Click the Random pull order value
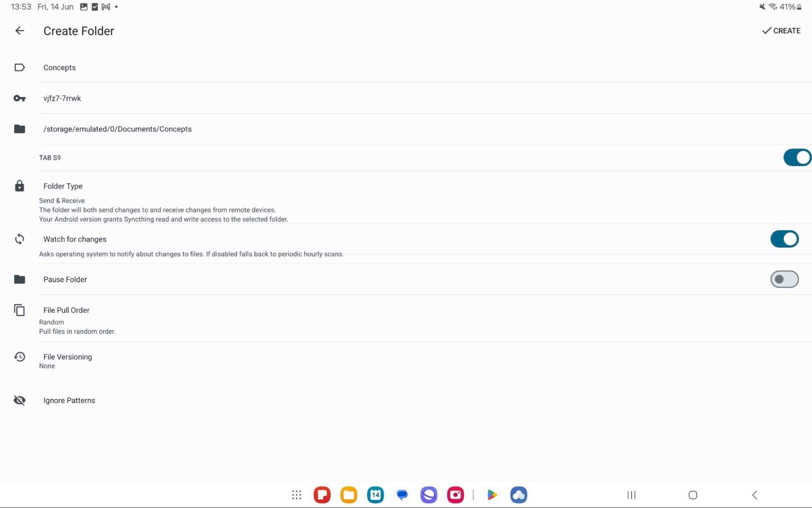 coord(52,322)
